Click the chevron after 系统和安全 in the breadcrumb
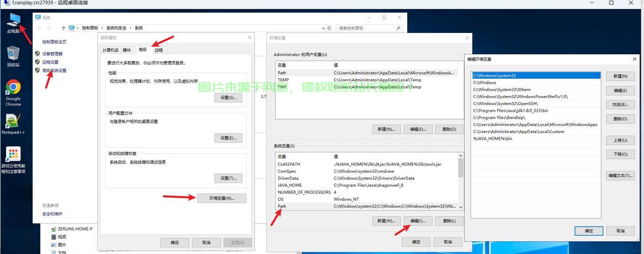The image size is (644, 254). click(x=132, y=28)
